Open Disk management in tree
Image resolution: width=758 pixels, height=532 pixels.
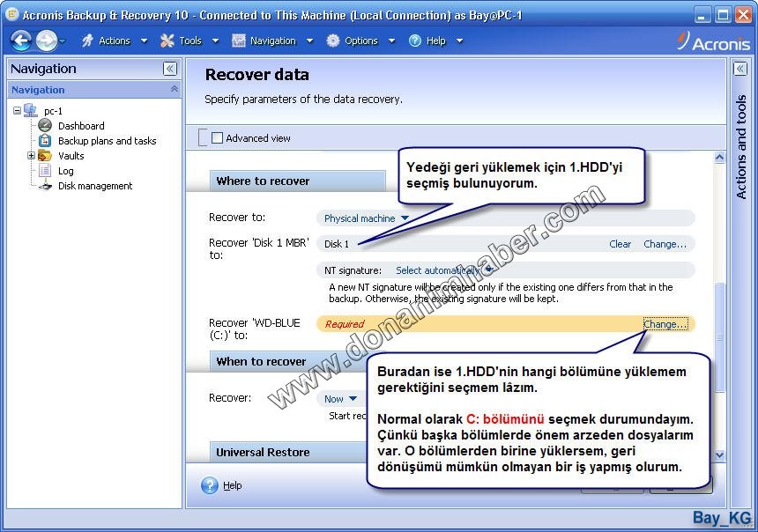pos(95,186)
